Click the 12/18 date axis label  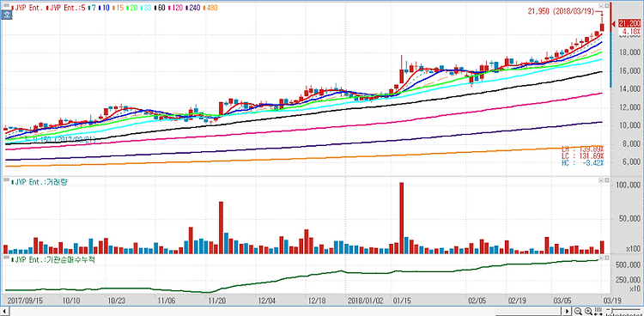pos(317,300)
